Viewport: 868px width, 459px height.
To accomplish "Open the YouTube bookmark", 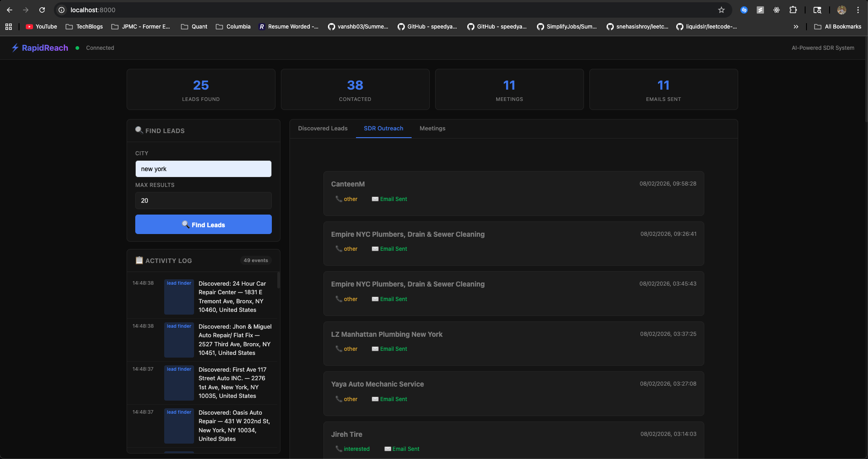I will click(42, 27).
